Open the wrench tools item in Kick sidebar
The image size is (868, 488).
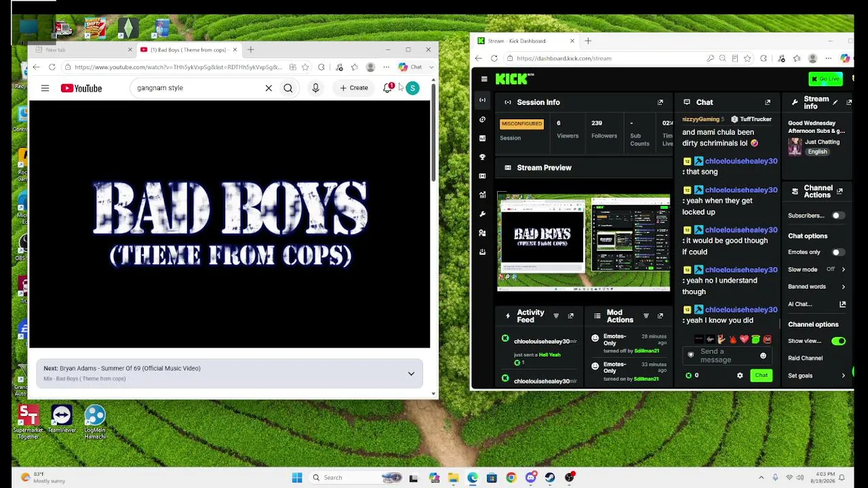pos(482,214)
